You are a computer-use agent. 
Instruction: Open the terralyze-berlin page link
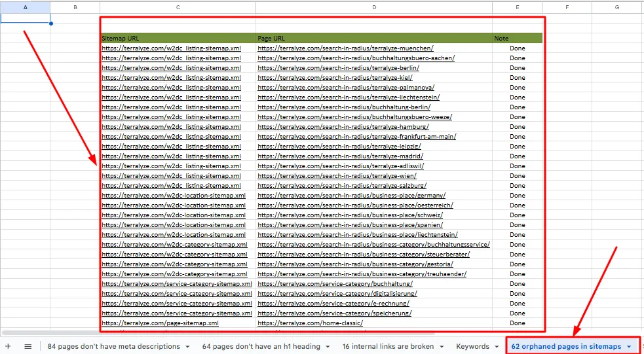click(339, 67)
